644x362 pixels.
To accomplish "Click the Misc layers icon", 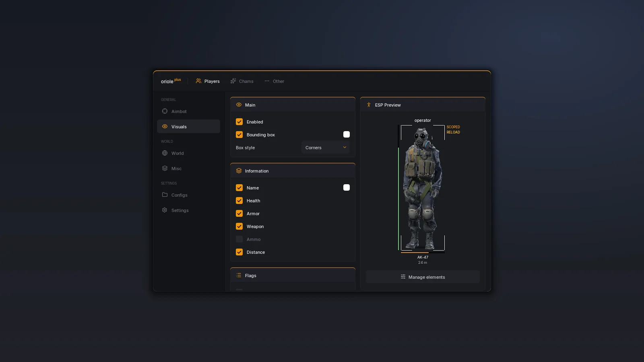I will click(165, 169).
